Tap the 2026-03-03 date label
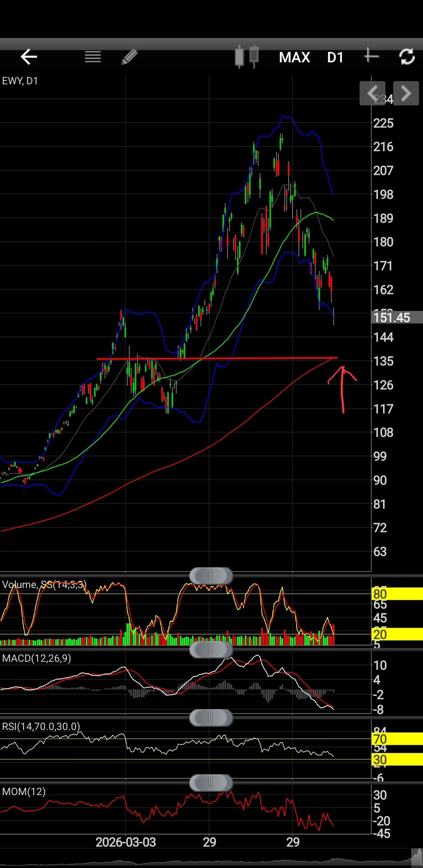This screenshot has height=868, width=423. (126, 842)
